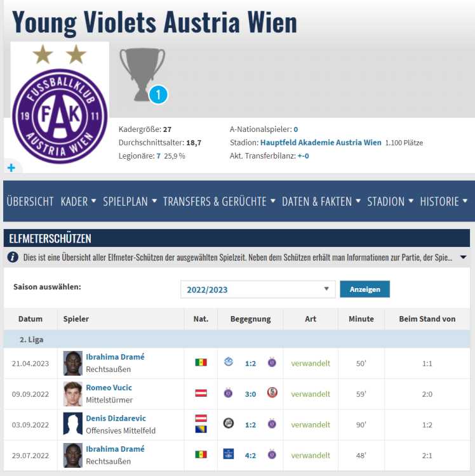
Task: Open the KADER dropdown menu
Action: click(x=78, y=201)
